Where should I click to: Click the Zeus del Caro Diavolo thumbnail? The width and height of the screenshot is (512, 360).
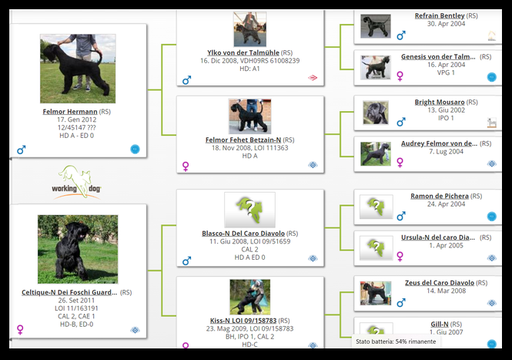tap(376, 293)
